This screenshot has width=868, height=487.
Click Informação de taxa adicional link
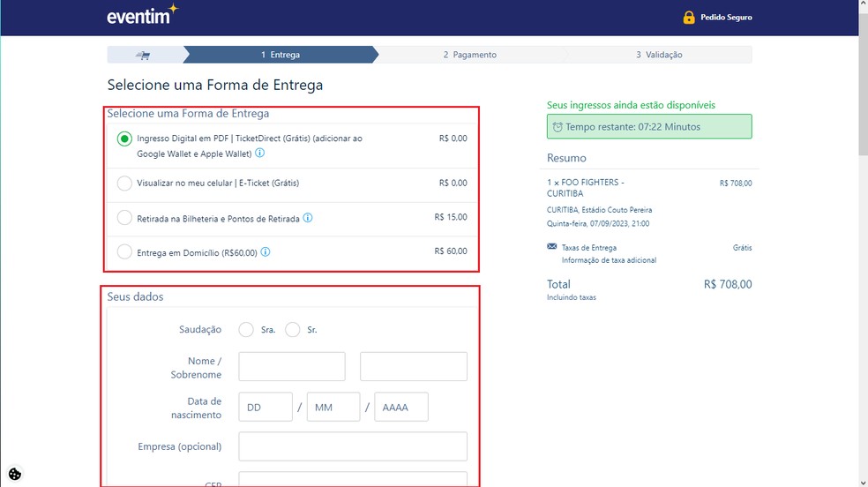click(609, 260)
